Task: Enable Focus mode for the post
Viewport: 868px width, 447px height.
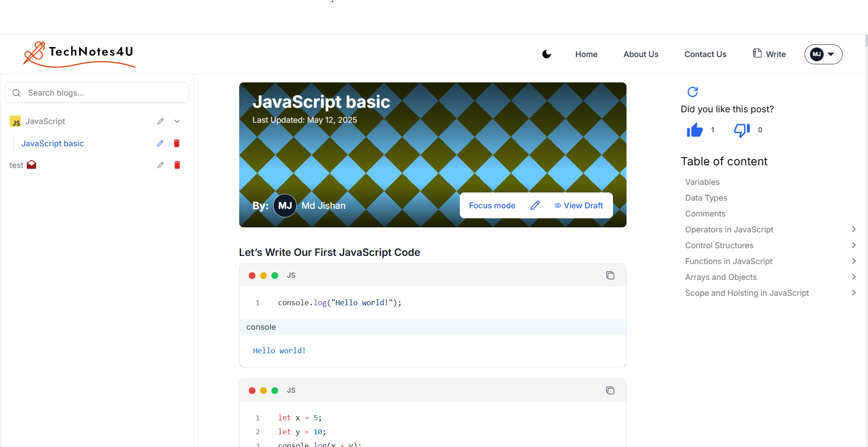Action: pyautogui.click(x=492, y=206)
